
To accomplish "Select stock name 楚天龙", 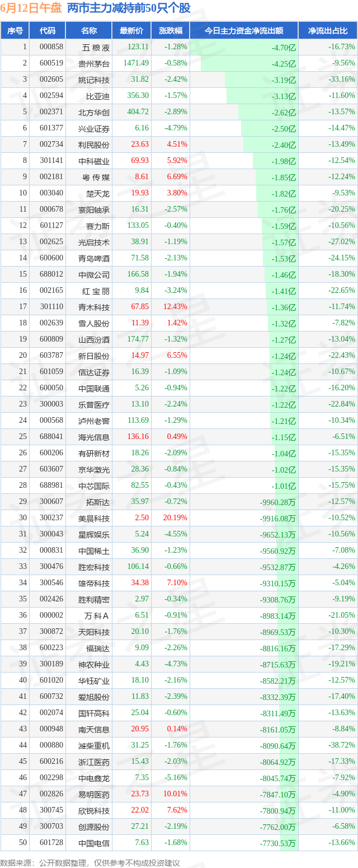I will (x=98, y=193).
